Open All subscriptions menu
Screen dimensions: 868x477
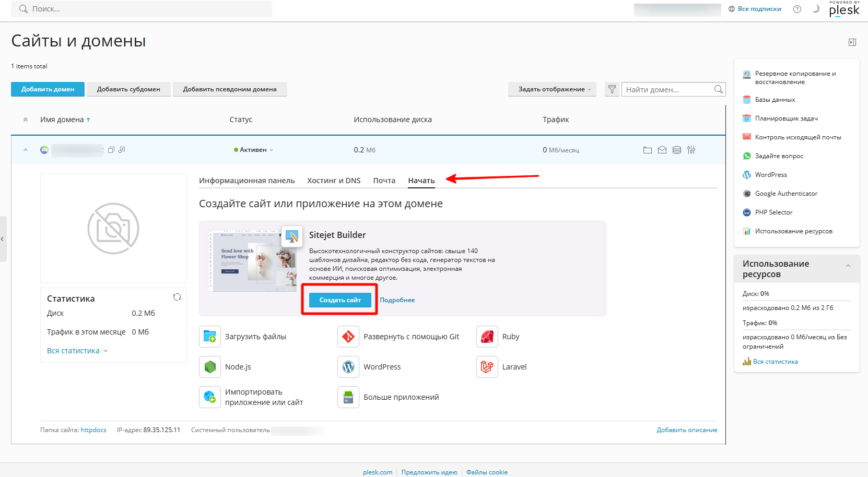pyautogui.click(x=755, y=9)
